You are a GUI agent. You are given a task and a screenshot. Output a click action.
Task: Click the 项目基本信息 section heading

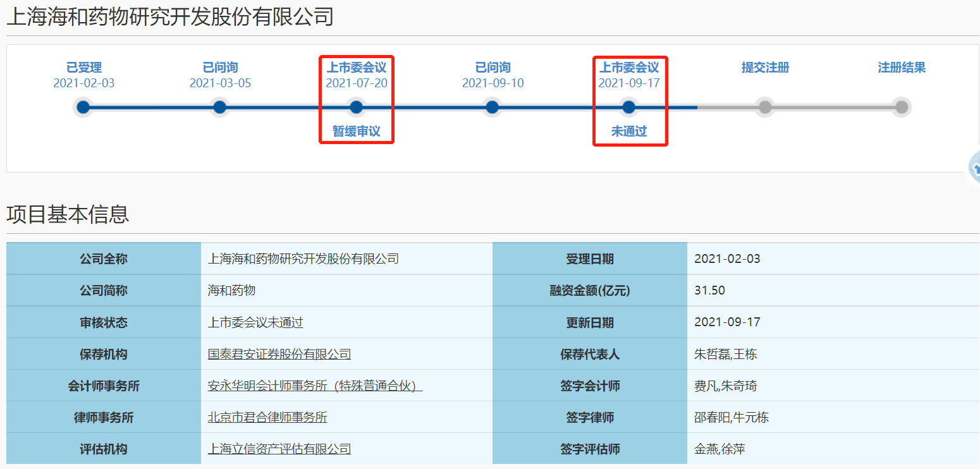click(x=68, y=214)
